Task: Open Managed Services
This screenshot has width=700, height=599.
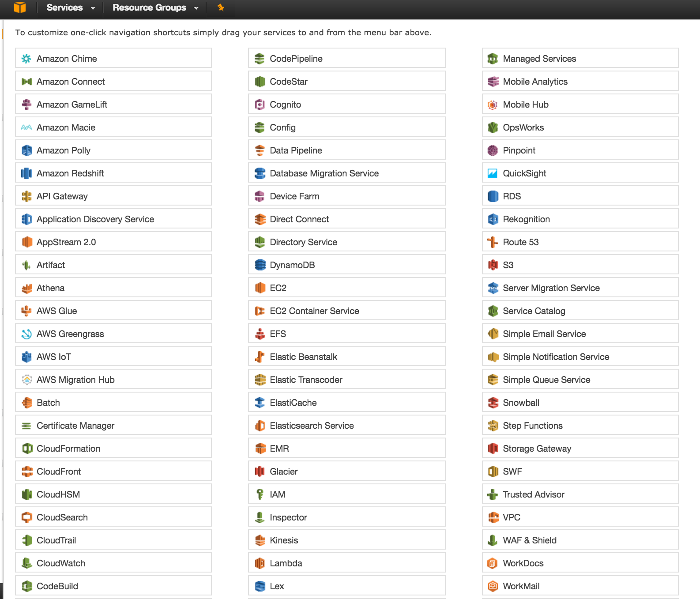Action: tap(580, 58)
